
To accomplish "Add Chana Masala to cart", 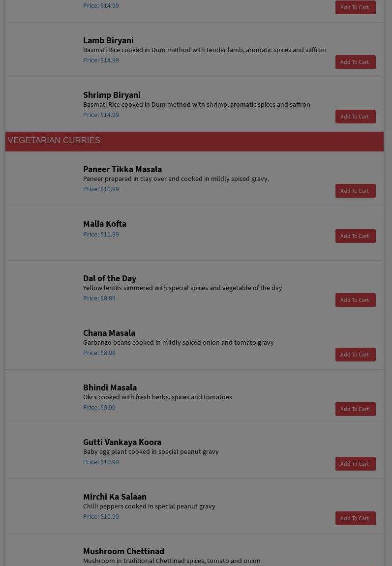I will click(355, 355).
